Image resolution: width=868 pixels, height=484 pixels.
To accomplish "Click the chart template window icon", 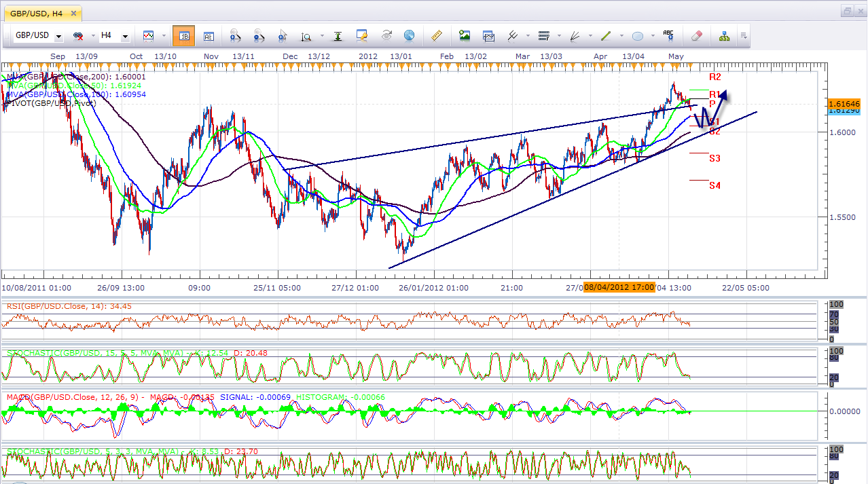I will tap(488, 35).
